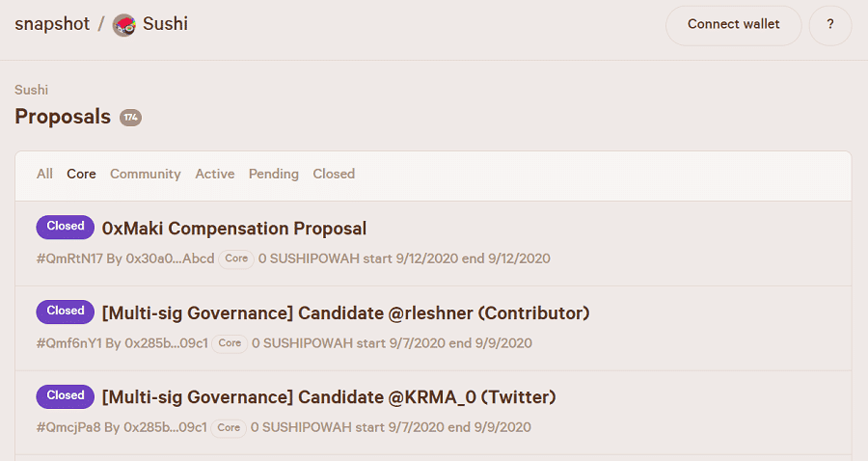Select the Core filter tab
Image resolution: width=868 pixels, height=461 pixels.
tap(81, 175)
